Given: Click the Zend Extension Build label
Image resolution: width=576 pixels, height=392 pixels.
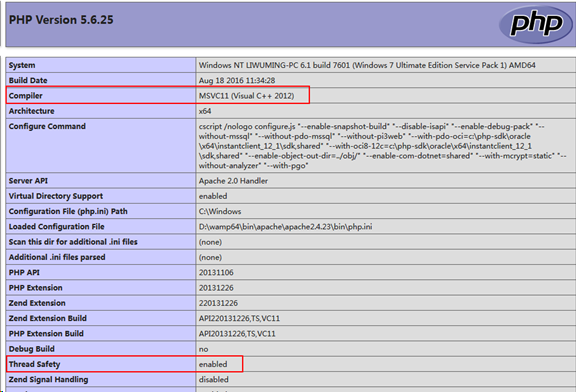Looking at the screenshot, I should pyautogui.click(x=48, y=318).
